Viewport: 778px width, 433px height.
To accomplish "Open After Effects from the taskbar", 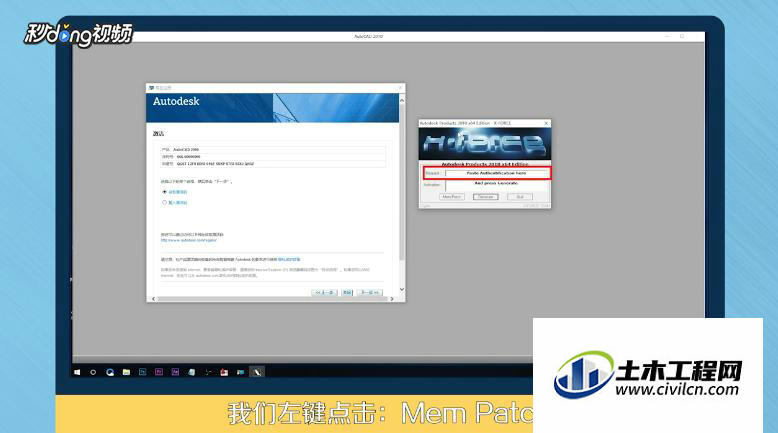I will point(175,372).
